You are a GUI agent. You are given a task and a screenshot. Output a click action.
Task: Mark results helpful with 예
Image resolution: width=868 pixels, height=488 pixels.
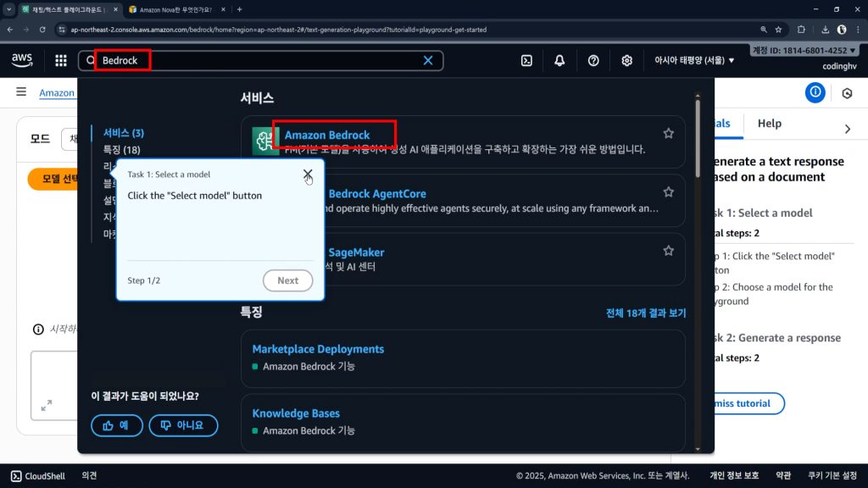(x=117, y=425)
